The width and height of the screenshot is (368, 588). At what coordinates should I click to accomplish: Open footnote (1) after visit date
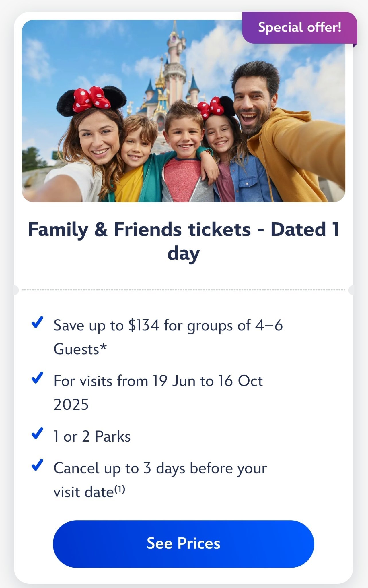(x=120, y=489)
